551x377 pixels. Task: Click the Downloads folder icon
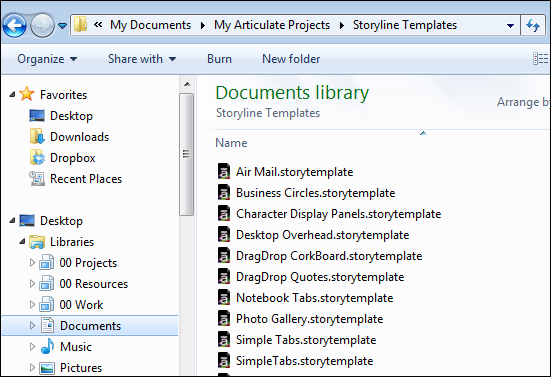37,137
